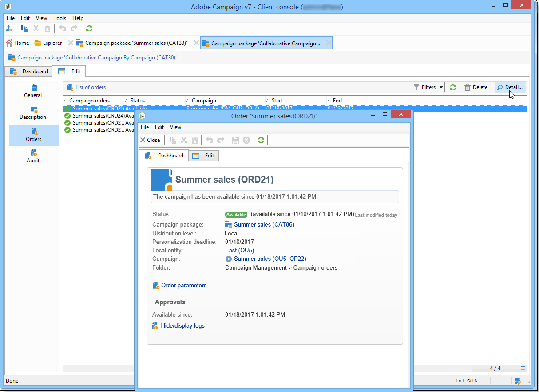Open View menu in Order window

pyautogui.click(x=176, y=127)
